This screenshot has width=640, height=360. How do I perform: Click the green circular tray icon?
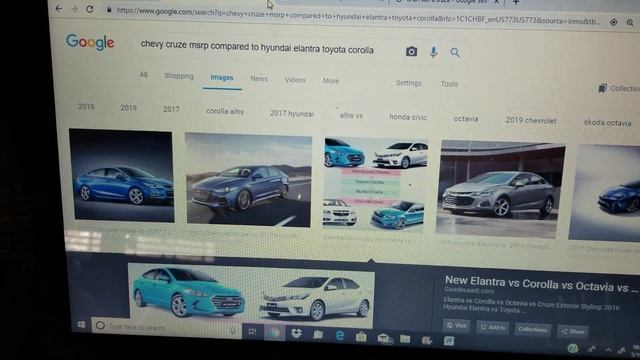[573, 348]
